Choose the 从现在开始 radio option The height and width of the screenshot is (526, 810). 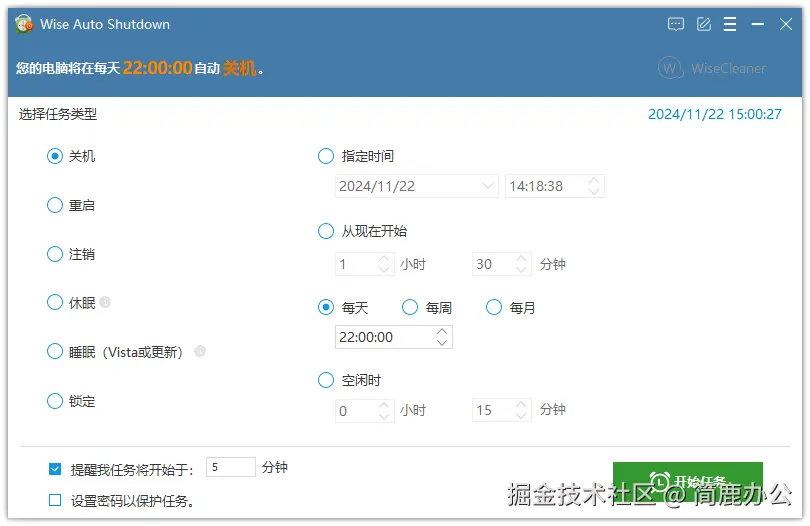click(x=325, y=231)
